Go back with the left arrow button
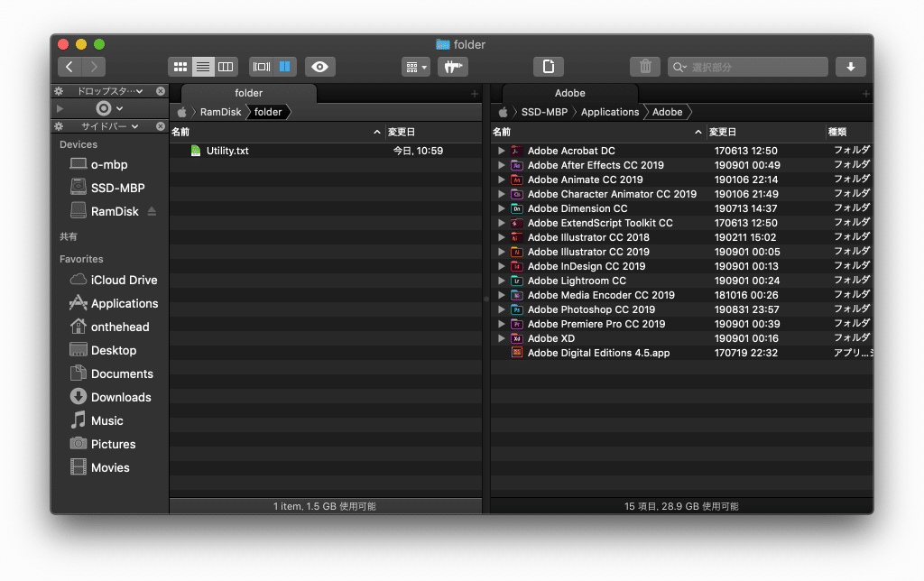The width and height of the screenshot is (924, 581). tap(69, 67)
